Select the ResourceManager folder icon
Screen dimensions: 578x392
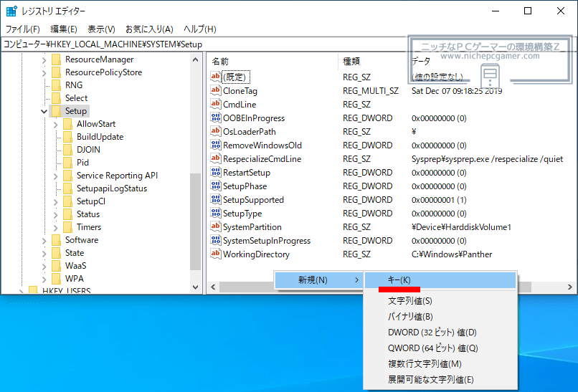(x=57, y=59)
